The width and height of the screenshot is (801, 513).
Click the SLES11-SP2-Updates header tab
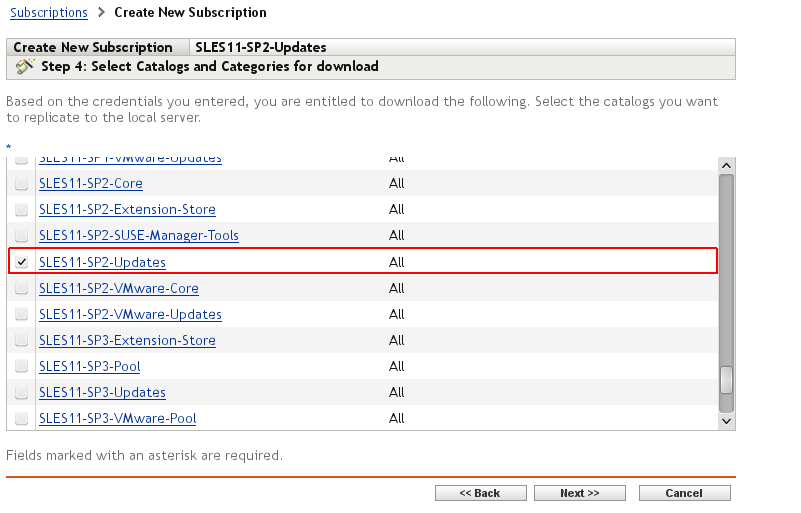click(261, 47)
